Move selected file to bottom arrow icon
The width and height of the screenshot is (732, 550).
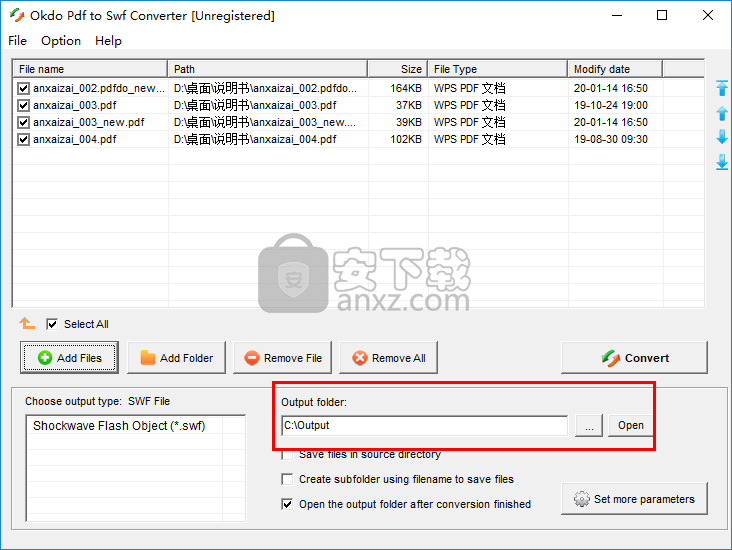[x=722, y=162]
